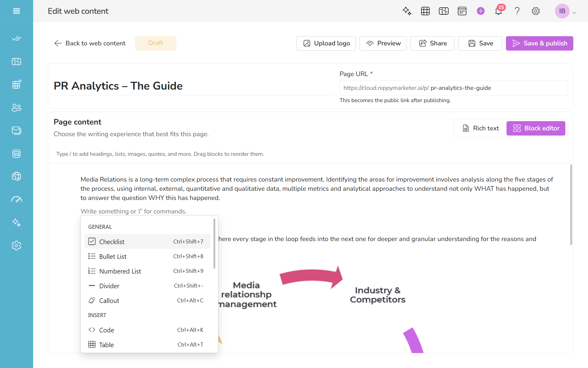588x368 pixels.
Task: Open the top bar settings gear
Action: [536, 11]
